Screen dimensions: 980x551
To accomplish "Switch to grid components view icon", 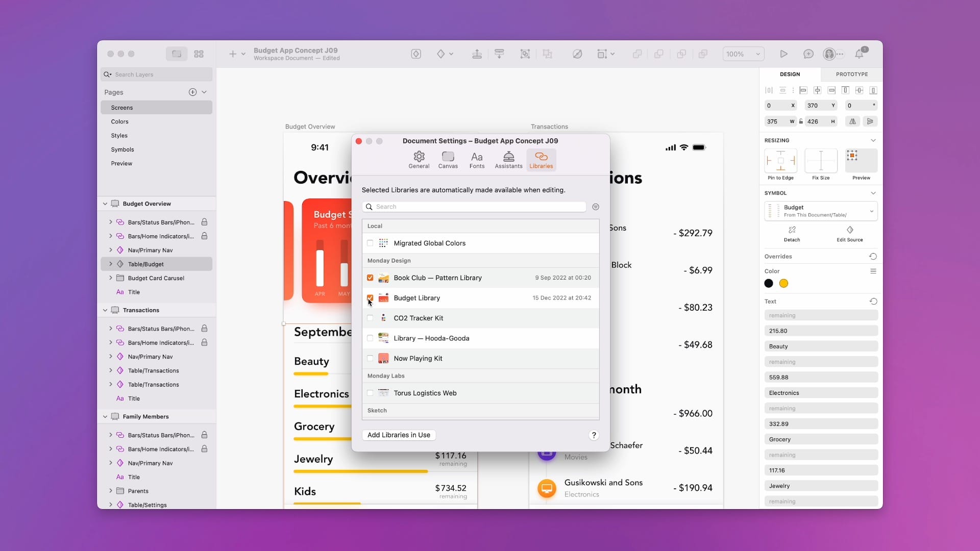I will coord(199,54).
